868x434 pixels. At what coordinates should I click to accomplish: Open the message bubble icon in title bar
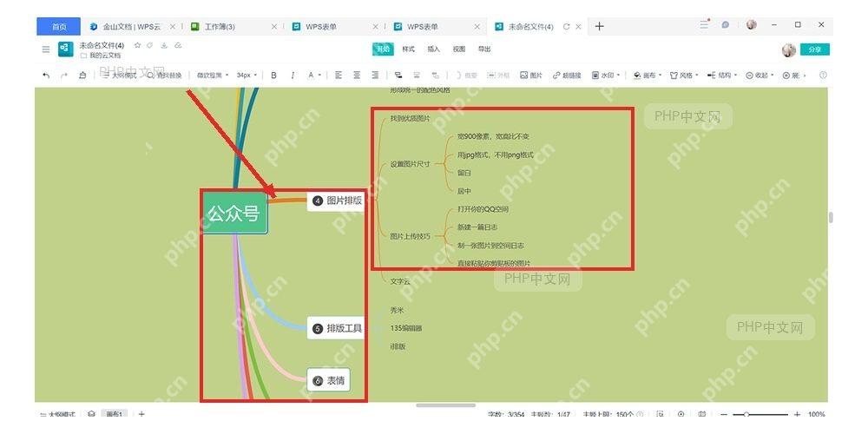pos(725,25)
